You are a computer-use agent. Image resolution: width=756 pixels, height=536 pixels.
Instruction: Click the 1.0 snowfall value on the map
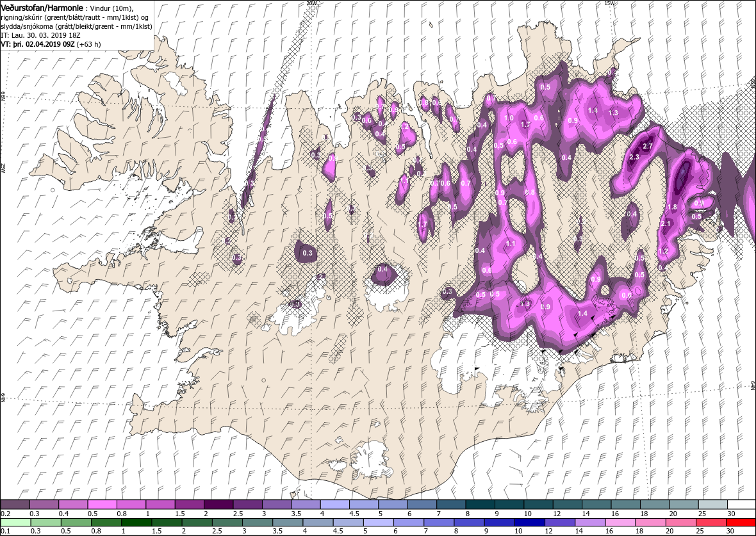coord(509,118)
